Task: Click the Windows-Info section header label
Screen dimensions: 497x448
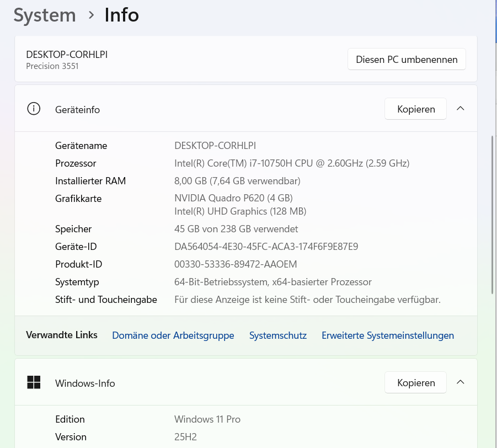Action: click(85, 383)
